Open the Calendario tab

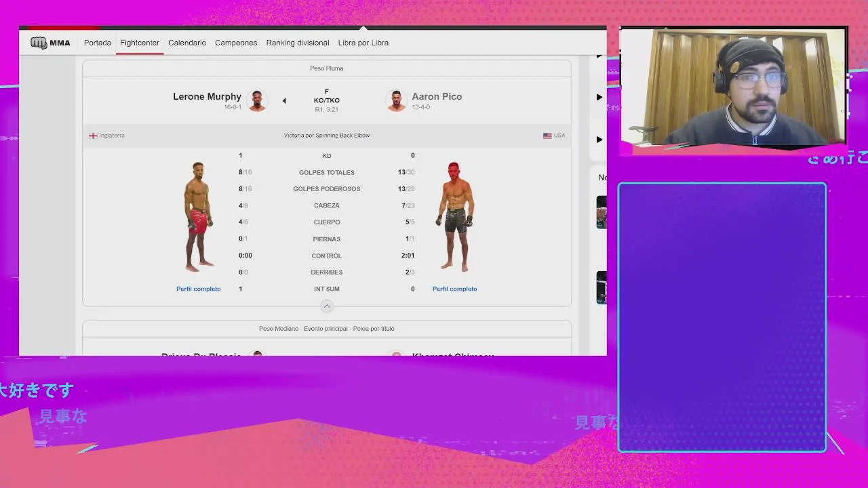click(187, 43)
